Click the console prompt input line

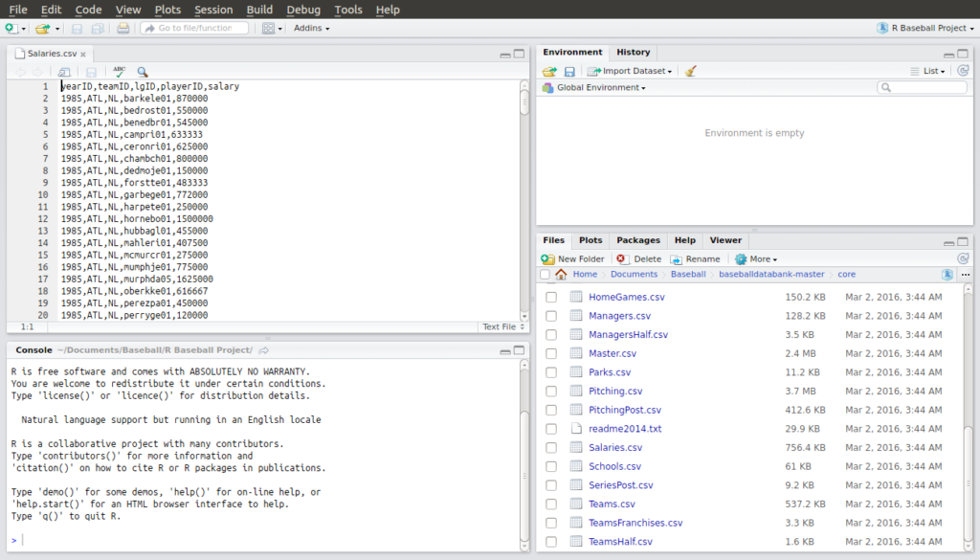pyautogui.click(x=269, y=540)
